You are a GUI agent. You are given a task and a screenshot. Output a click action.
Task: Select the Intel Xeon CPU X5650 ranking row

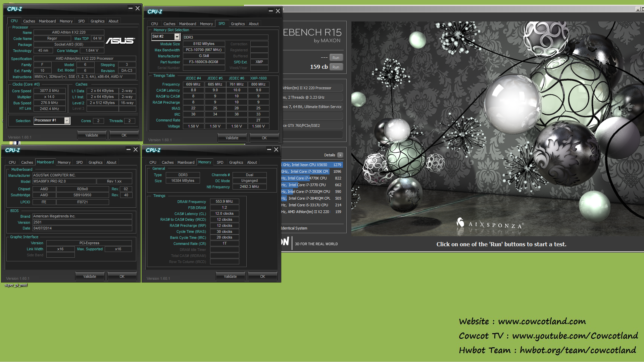[312, 165]
